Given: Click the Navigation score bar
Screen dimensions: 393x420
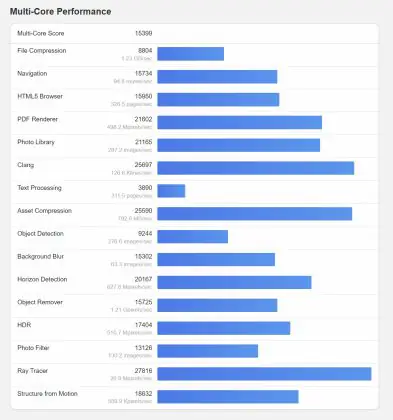Looking at the screenshot, I should tap(217, 77).
